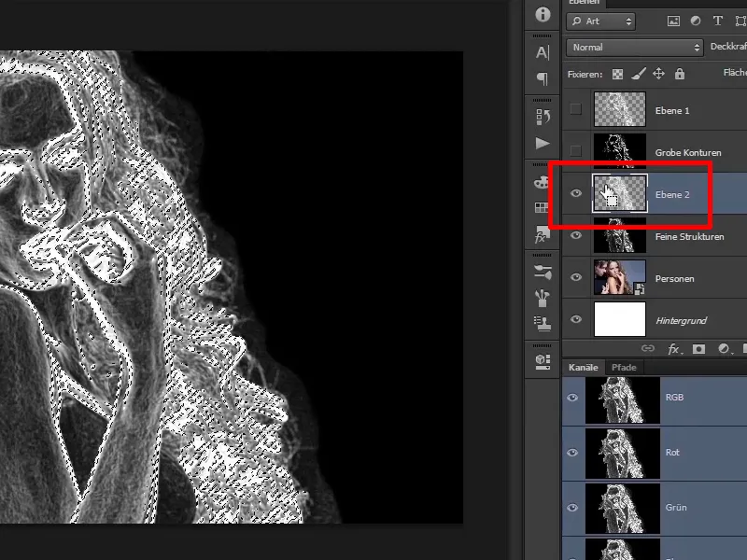Show the Grobe Konturen layer
Screen dimensions: 747x560
(575, 151)
